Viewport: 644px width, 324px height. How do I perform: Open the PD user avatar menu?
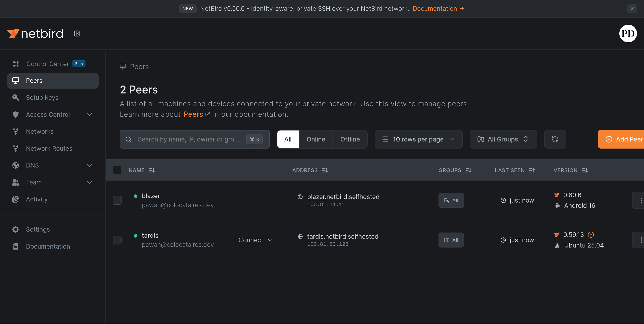pos(628,34)
